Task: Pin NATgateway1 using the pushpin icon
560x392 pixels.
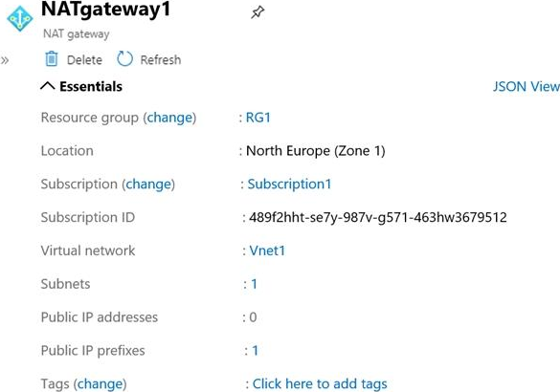Action: pyautogui.click(x=258, y=12)
